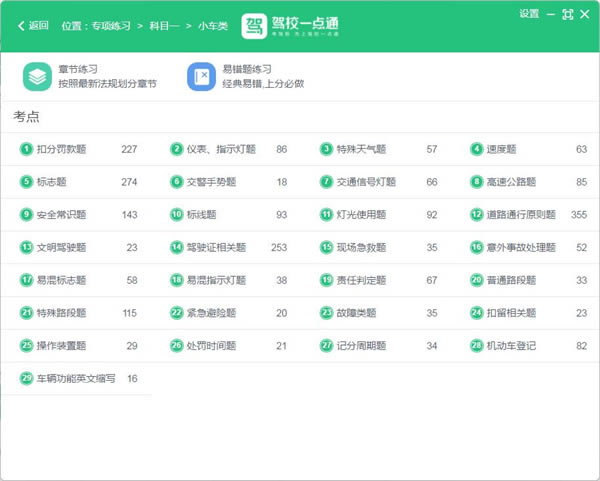Screen dimensions: 600x481
Task: Open the 标志题 topic
Action: click(x=52, y=182)
